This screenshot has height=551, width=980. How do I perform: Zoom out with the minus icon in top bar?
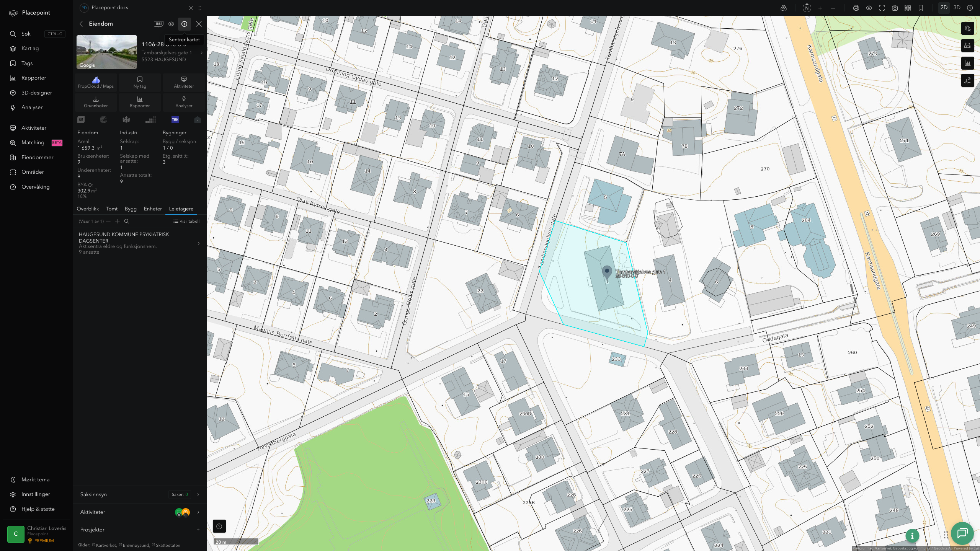click(833, 8)
